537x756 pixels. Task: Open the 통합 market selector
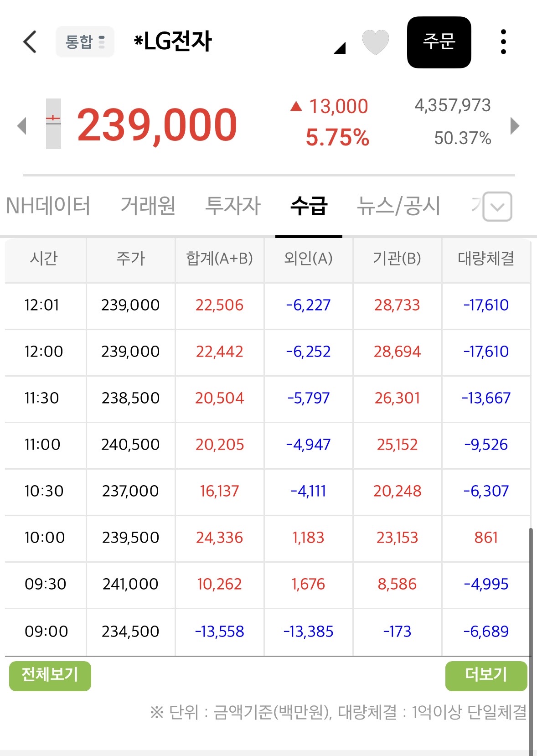pyautogui.click(x=85, y=42)
